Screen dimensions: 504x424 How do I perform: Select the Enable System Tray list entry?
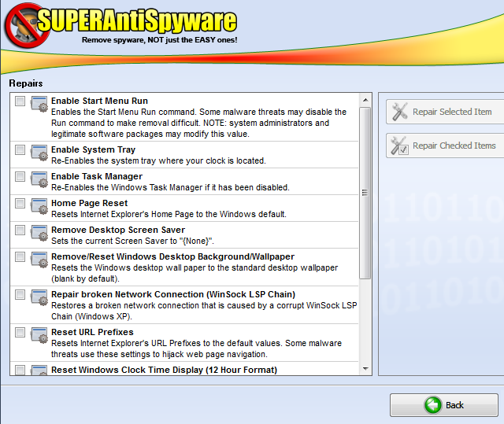tap(157, 155)
